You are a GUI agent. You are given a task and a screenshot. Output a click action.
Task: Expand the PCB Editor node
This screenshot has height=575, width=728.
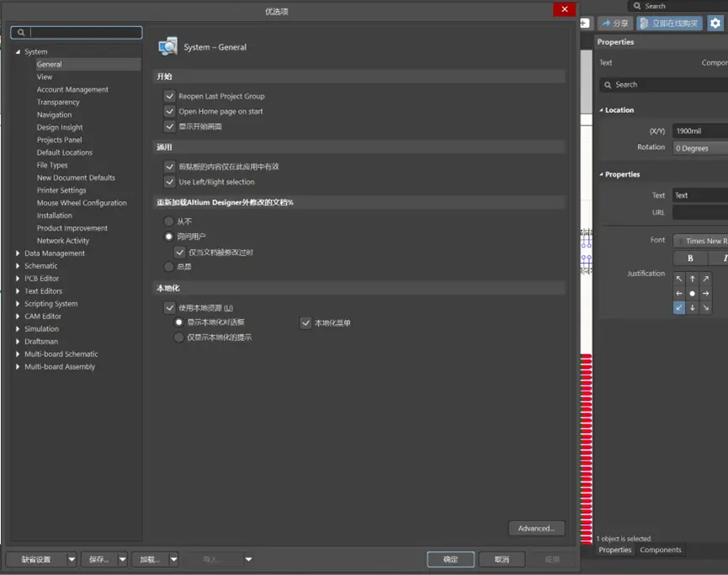(18, 278)
